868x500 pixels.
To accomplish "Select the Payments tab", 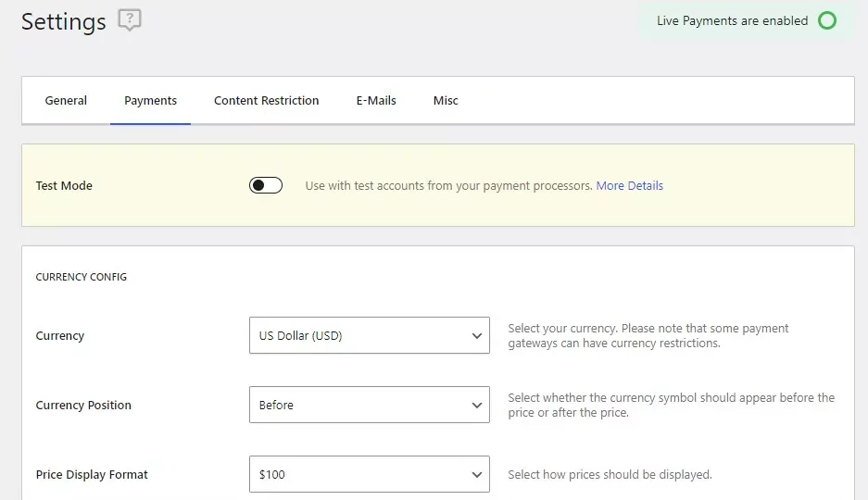I will pos(151,101).
